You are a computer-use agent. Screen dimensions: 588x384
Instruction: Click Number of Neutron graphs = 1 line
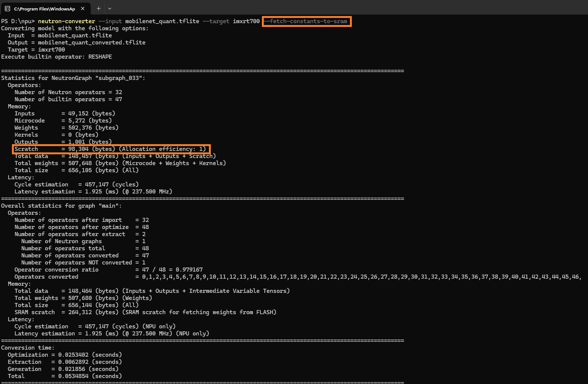84,241
